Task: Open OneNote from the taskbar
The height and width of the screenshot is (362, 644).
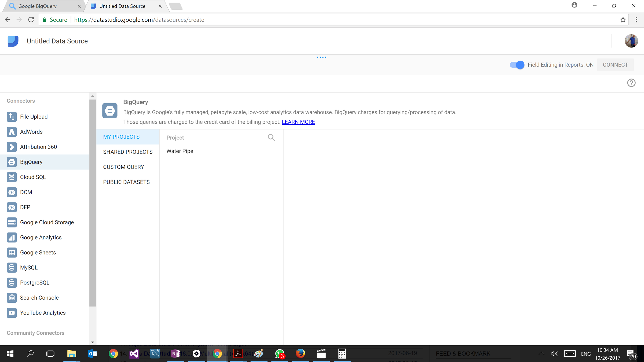Action: click(176, 354)
